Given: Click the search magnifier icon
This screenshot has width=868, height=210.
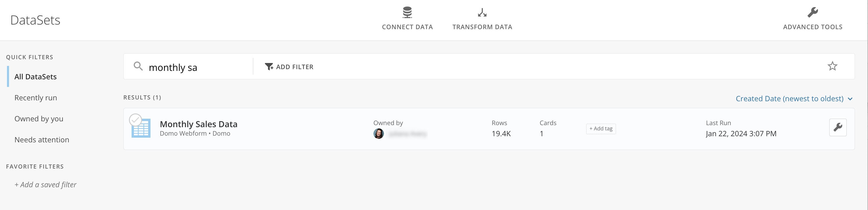Looking at the screenshot, I should pos(138,66).
